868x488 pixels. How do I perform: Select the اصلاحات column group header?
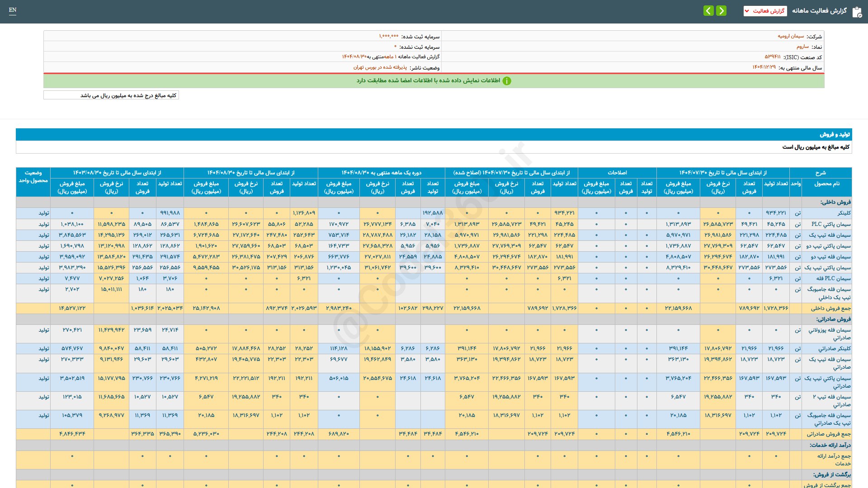coord(617,173)
